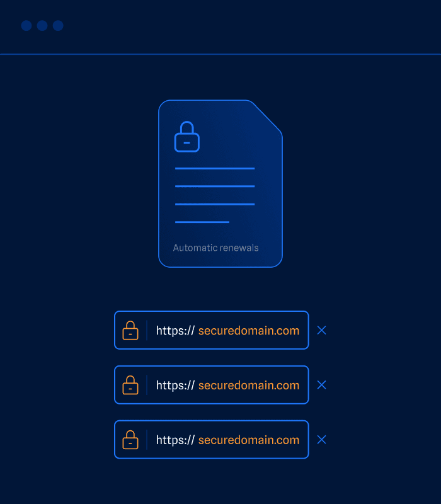Click the https:// prefix in the top field
Viewport: 441px width, 504px height.
175,331
